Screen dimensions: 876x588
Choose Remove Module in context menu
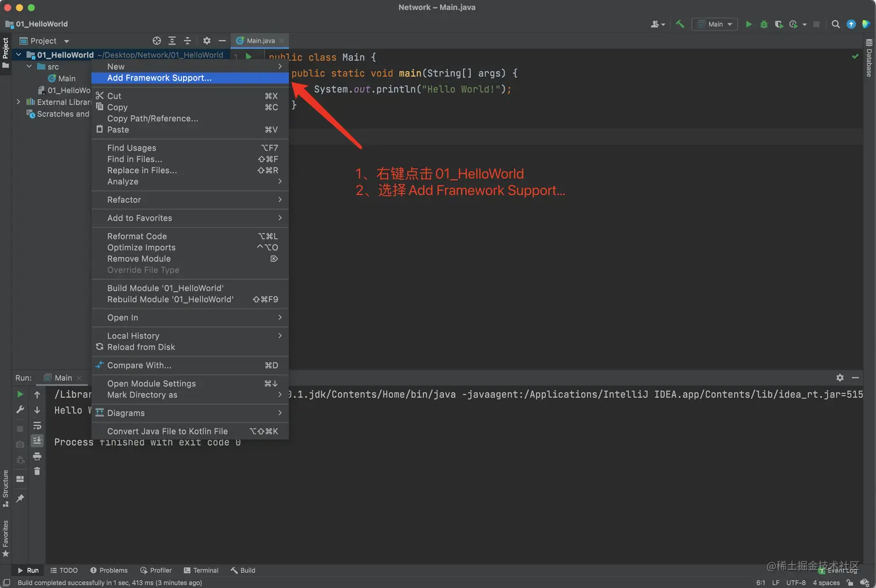tap(190, 259)
